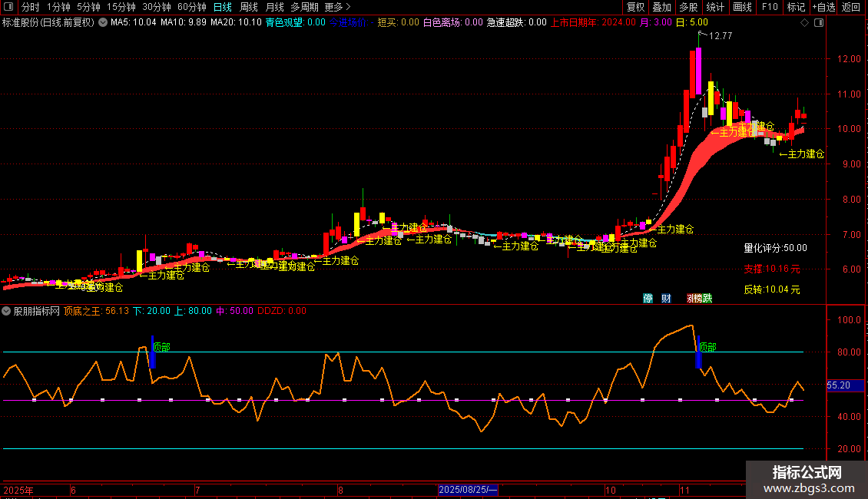Switch to 月线 monthly chart
This screenshot has height=499, width=868.
(274, 7)
